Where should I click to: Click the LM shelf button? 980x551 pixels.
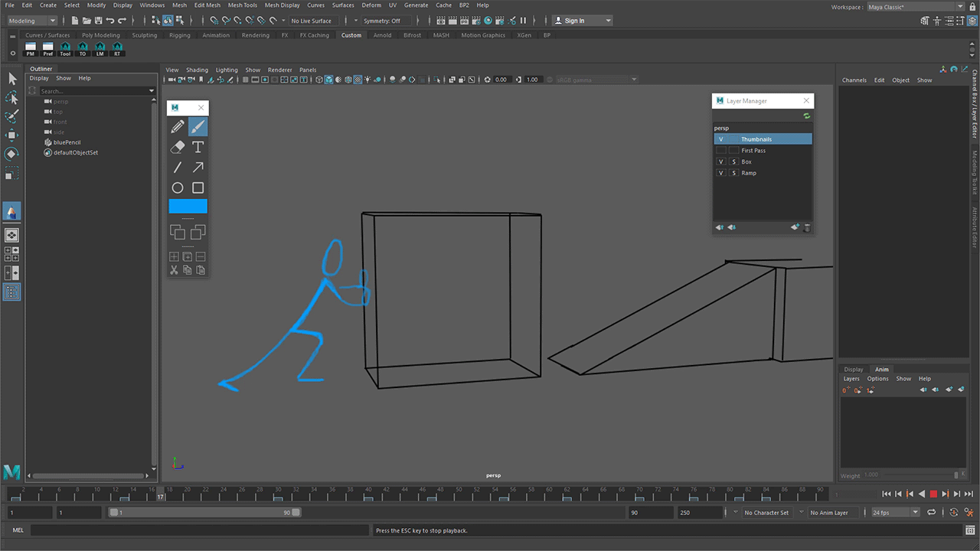coord(100,50)
